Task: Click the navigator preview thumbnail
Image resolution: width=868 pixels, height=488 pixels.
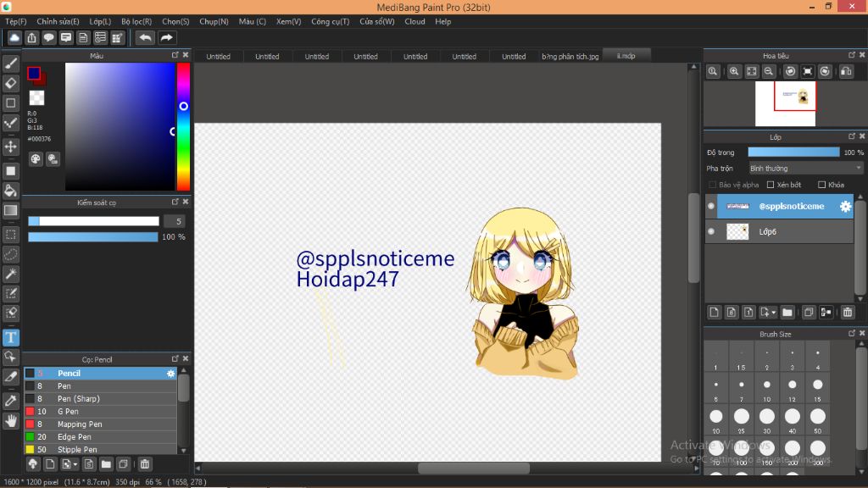Action: pyautogui.click(x=786, y=104)
